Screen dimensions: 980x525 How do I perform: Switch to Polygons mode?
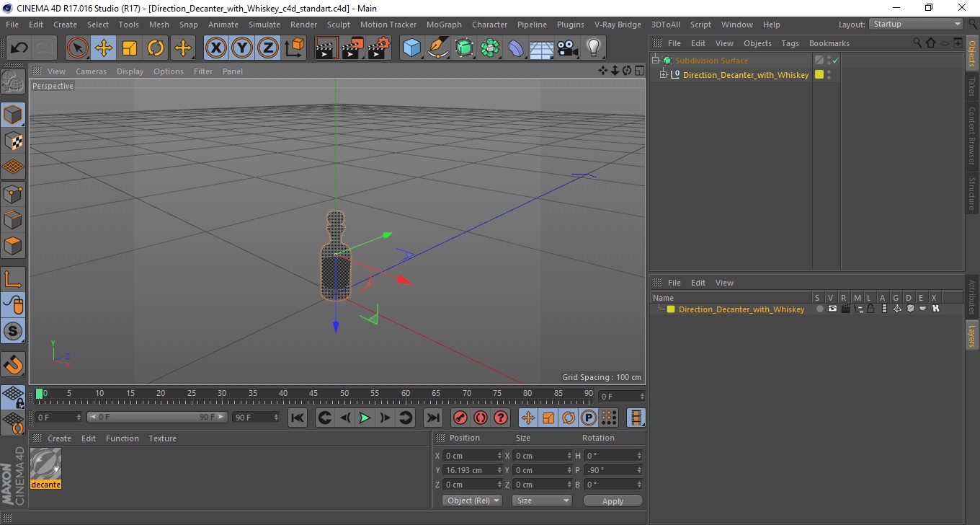[13, 245]
